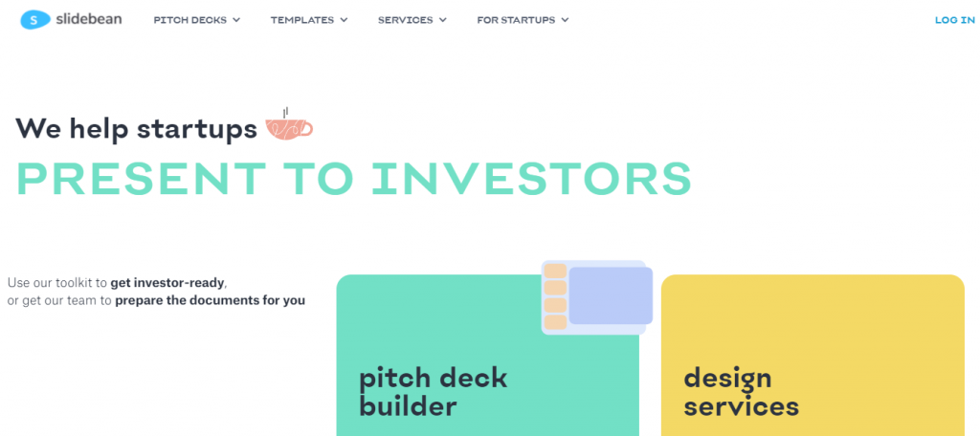The width and height of the screenshot is (980, 436).
Task: Open the pitch deck builder card
Action: click(487, 356)
